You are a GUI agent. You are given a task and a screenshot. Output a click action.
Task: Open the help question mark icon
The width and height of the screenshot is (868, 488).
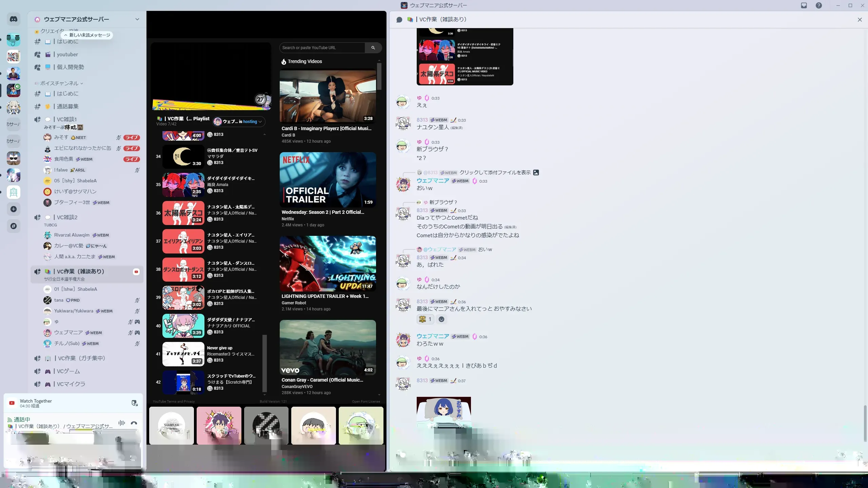(x=818, y=5)
